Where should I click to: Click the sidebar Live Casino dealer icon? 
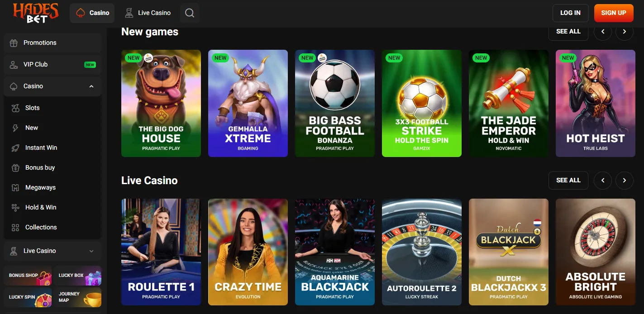[14, 251]
